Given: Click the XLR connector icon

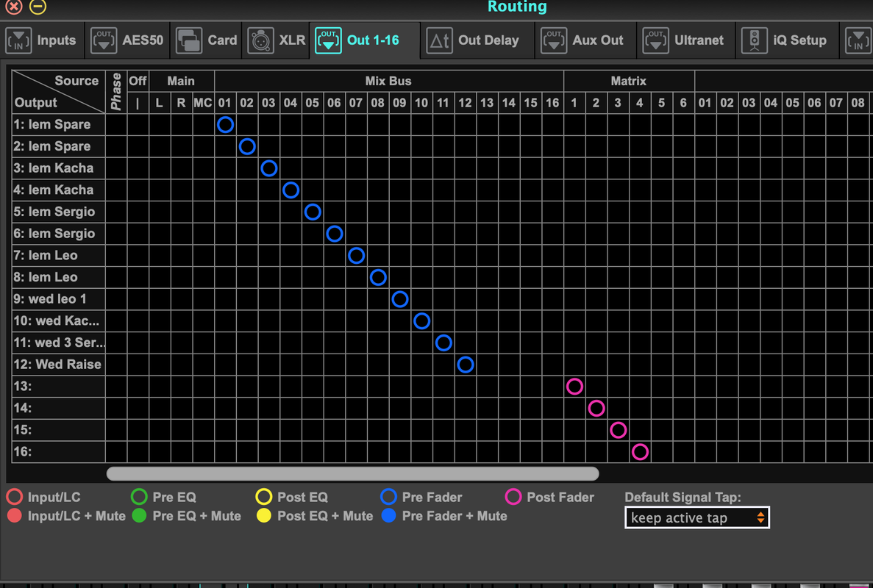Looking at the screenshot, I should [x=260, y=40].
